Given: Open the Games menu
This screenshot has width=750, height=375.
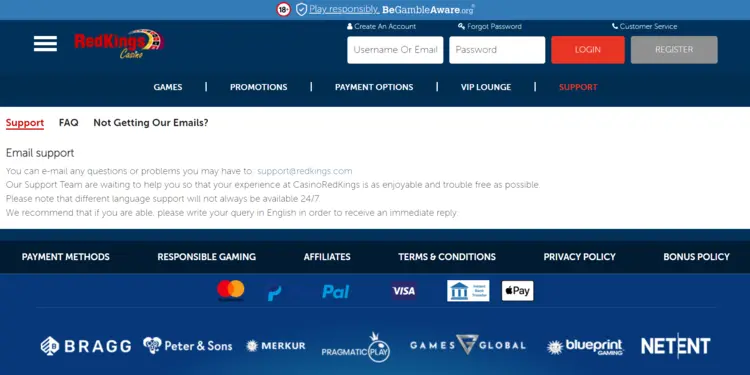Looking at the screenshot, I should coord(168,87).
